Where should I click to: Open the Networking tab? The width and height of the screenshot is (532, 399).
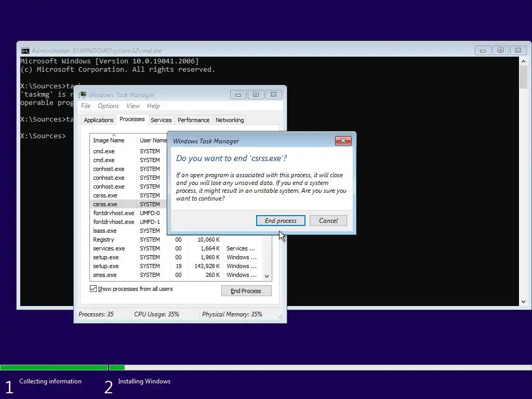230,120
